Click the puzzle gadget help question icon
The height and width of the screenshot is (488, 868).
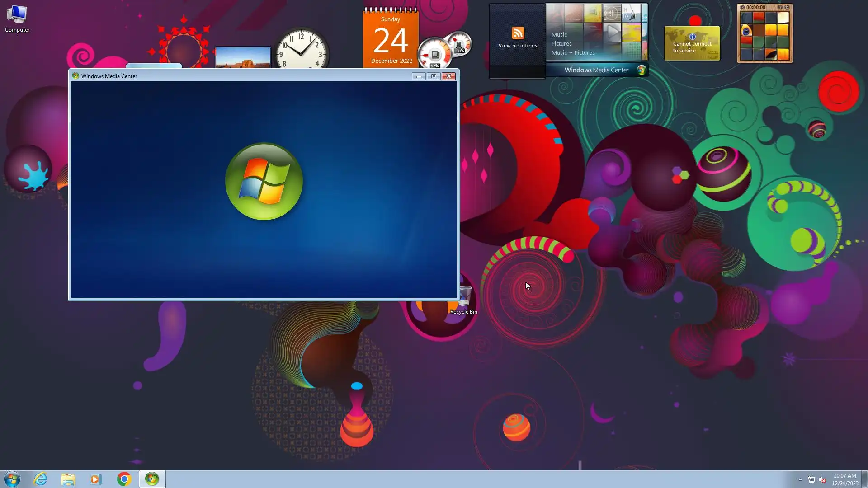[780, 7]
